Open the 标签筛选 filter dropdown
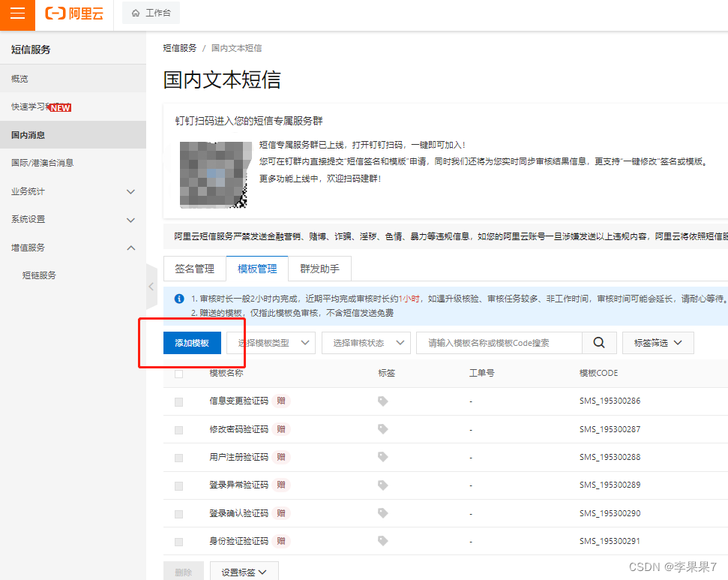The width and height of the screenshot is (728, 580). [658, 343]
